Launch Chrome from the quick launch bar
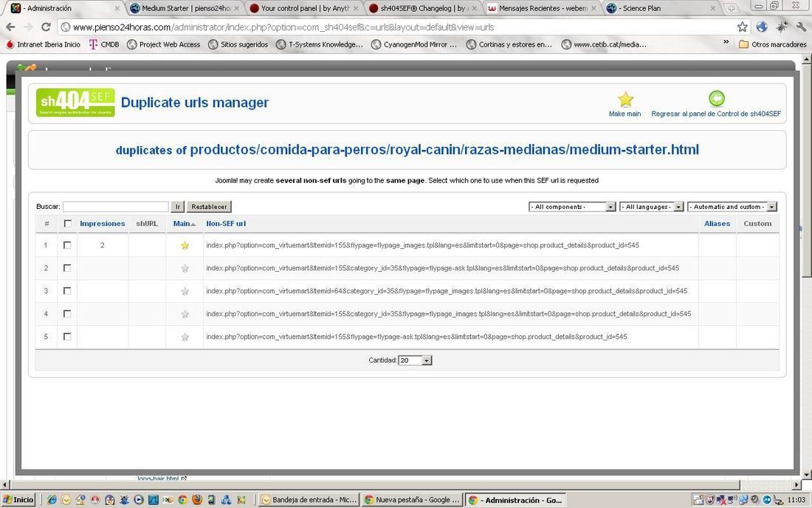Screen dimensions: 812x508 coord(182,500)
